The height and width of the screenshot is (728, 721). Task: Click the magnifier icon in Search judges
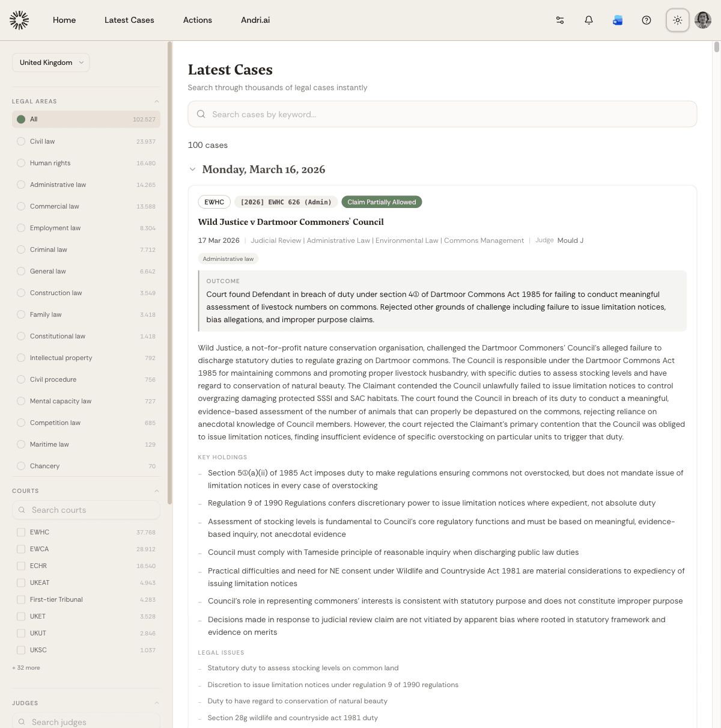coord(22,722)
